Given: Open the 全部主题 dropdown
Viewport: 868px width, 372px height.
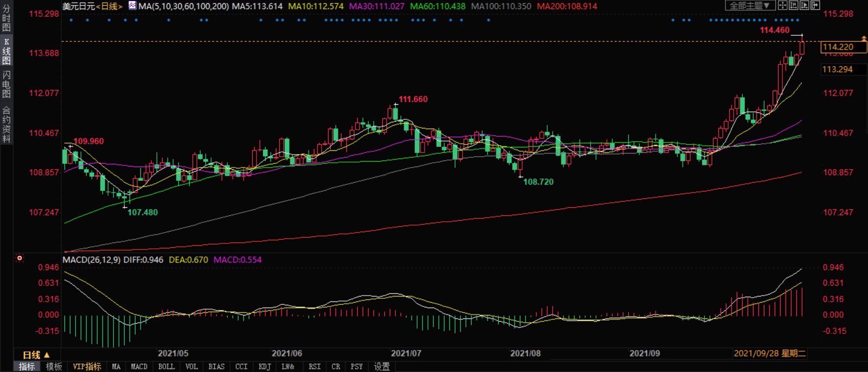Looking at the screenshot, I should (x=749, y=5).
